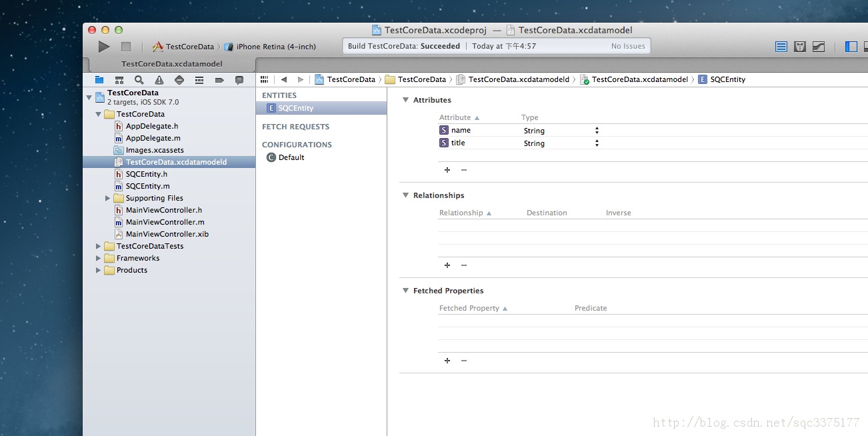The height and width of the screenshot is (436, 868).
Task: Add an attribute with the Attributes plus button
Action: tap(447, 170)
